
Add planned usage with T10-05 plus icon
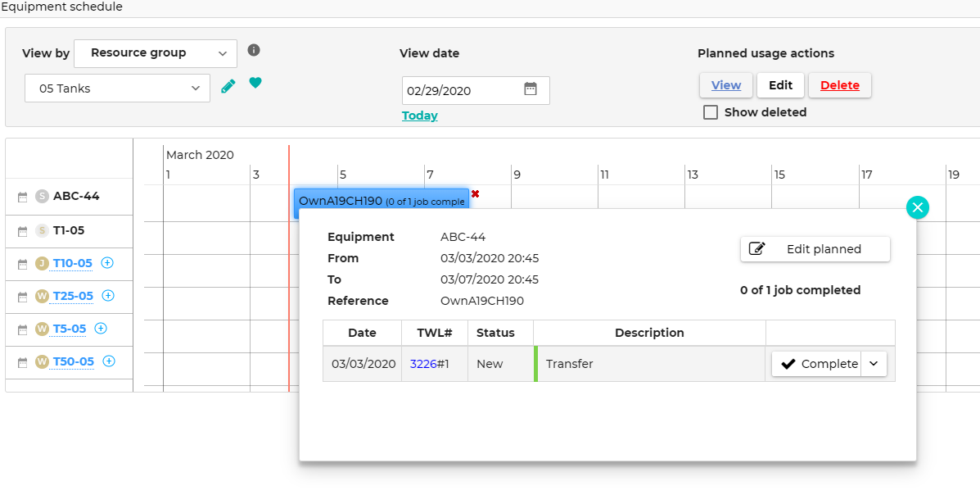[107, 263]
